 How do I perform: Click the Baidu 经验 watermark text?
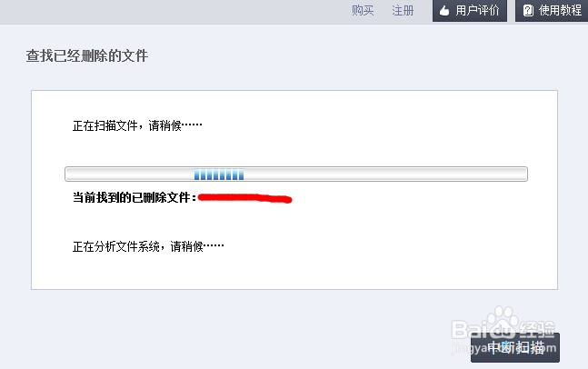pos(538,329)
